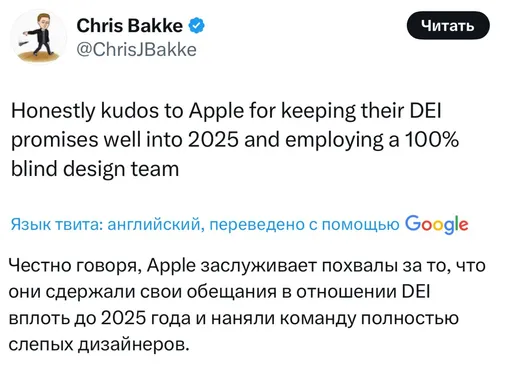Open Chris Bakke's profile avatar
This screenshot has height=374, width=510.
[39, 37]
